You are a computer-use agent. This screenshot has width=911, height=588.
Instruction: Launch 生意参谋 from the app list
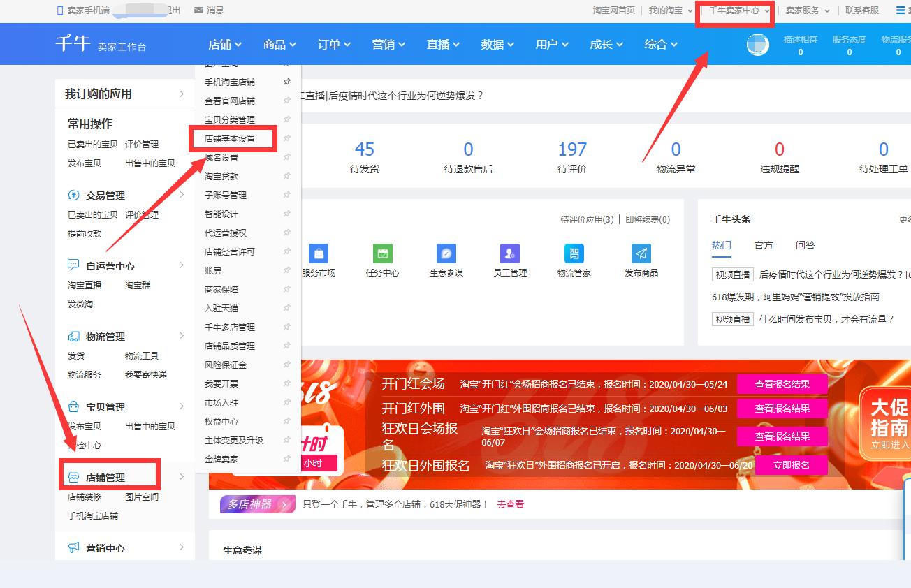coord(447,253)
